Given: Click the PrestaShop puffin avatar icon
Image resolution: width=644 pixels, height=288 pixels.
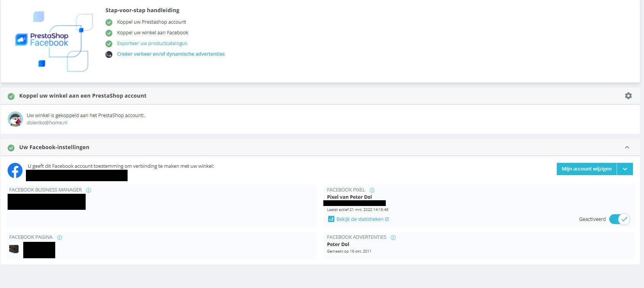Looking at the screenshot, I should (15, 119).
